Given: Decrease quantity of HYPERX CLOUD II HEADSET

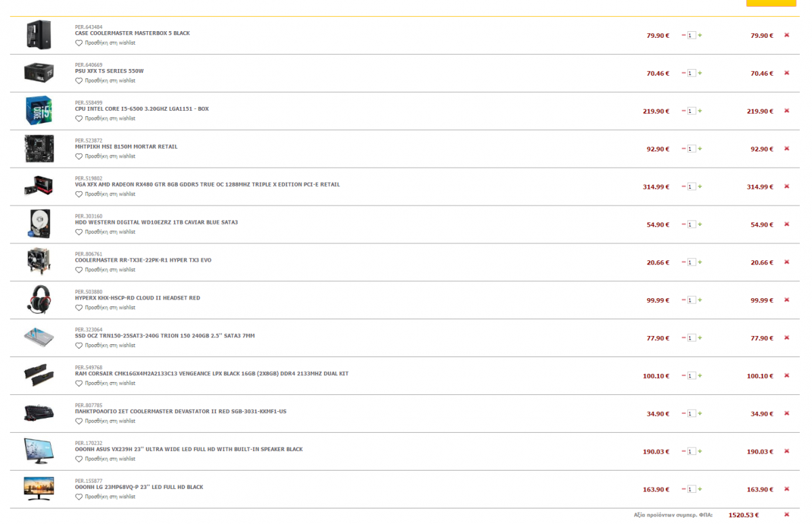Looking at the screenshot, I should tap(683, 300).
